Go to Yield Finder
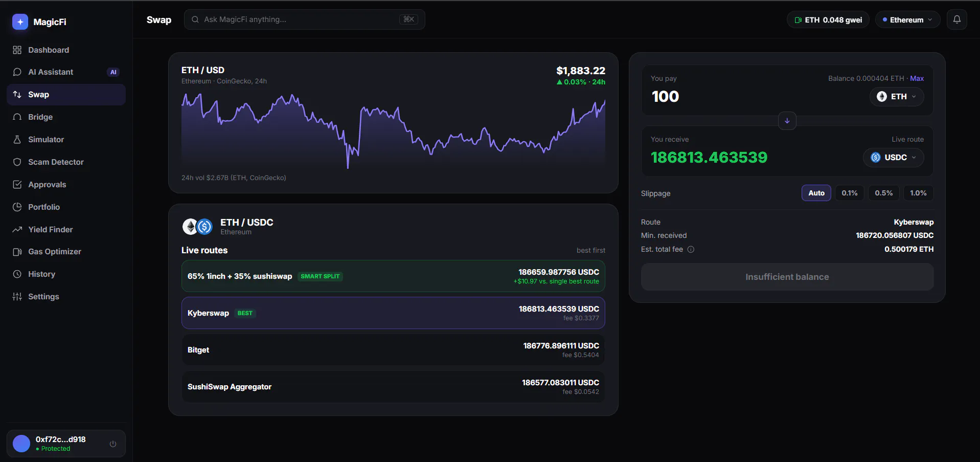Screen dimensions: 980x462 click(x=66, y=230)
